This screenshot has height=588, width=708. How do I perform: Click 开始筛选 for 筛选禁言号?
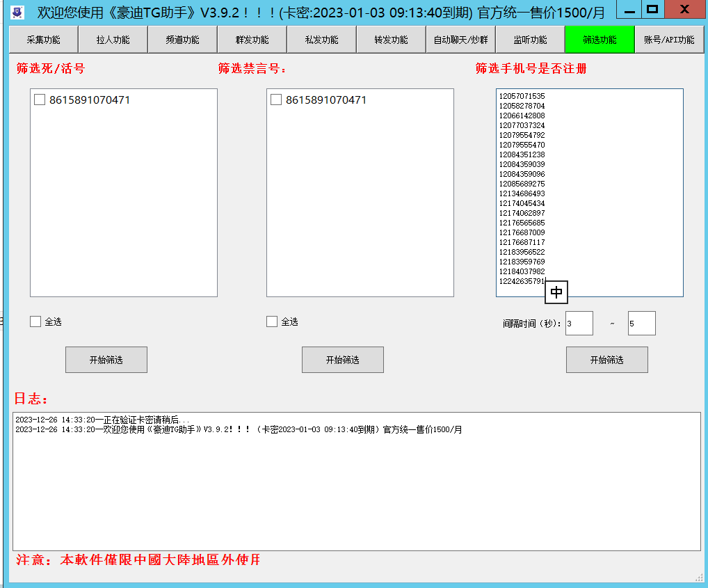point(343,360)
